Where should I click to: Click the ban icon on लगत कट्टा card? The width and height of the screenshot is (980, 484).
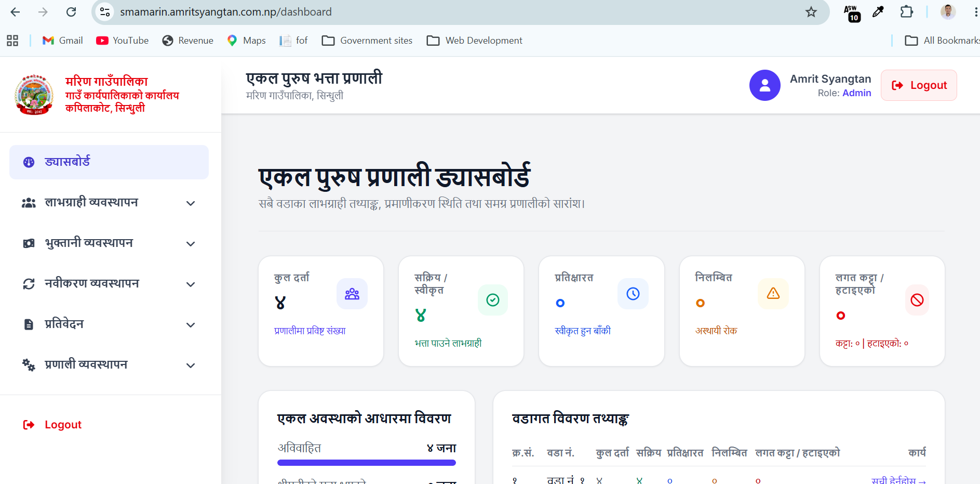click(917, 300)
